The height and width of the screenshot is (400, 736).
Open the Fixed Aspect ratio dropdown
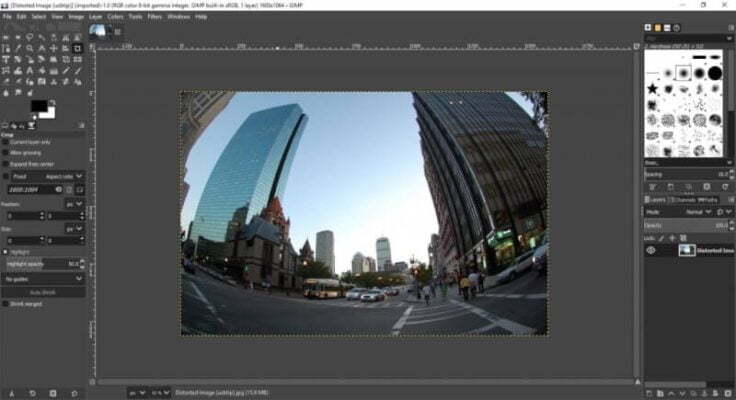pos(48,176)
